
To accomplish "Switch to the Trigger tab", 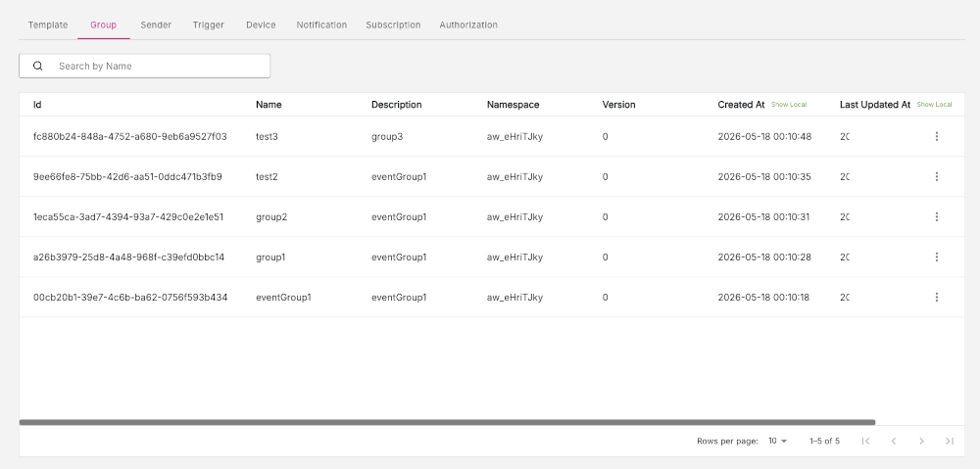I will pyautogui.click(x=208, y=25).
